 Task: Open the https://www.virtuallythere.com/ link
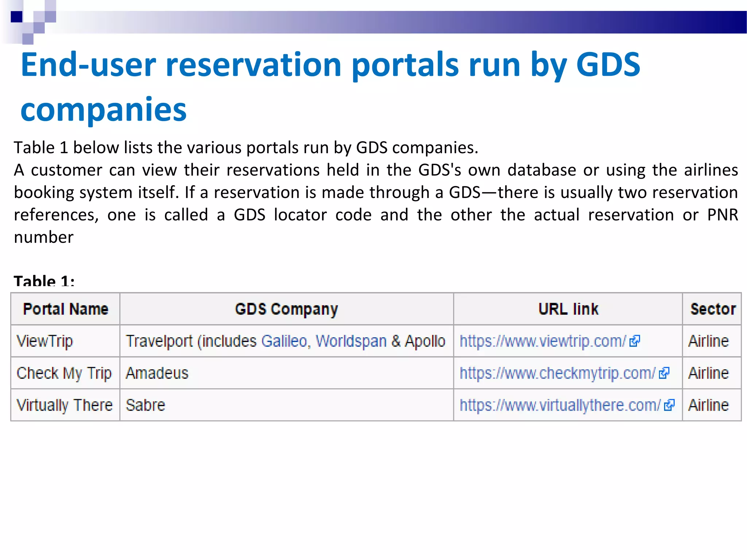560,405
